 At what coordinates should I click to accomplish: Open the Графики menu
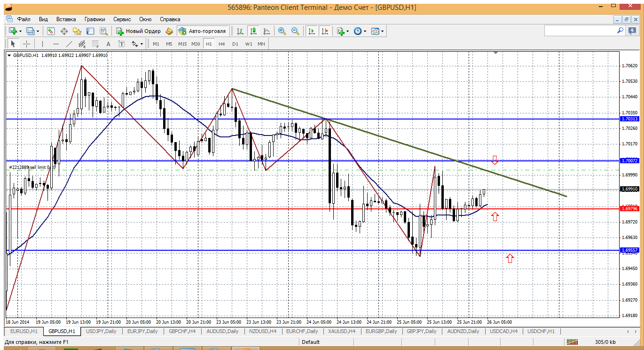(x=94, y=19)
